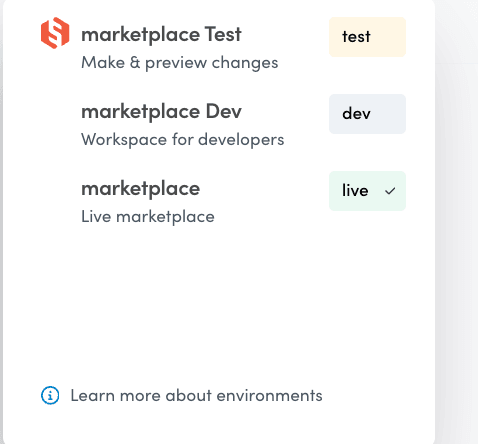The width and height of the screenshot is (478, 444).
Task: Click the checkmark on the live badge
Action: pos(390,191)
